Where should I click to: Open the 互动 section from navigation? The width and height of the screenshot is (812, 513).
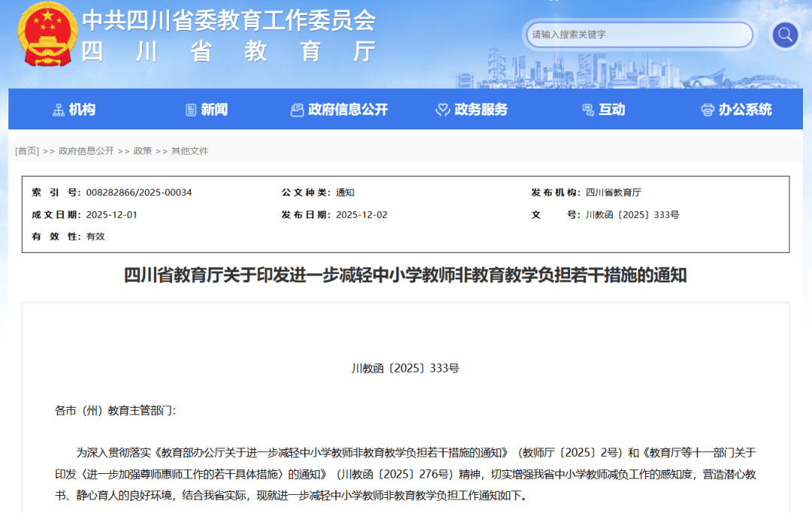pyautogui.click(x=611, y=109)
